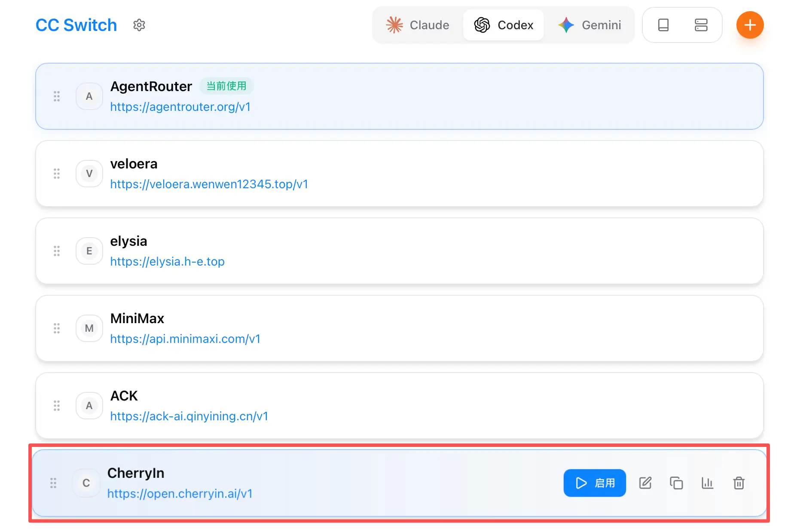Open settings via the gear icon
Image resolution: width=788 pixels, height=532 pixels.
pos(139,25)
